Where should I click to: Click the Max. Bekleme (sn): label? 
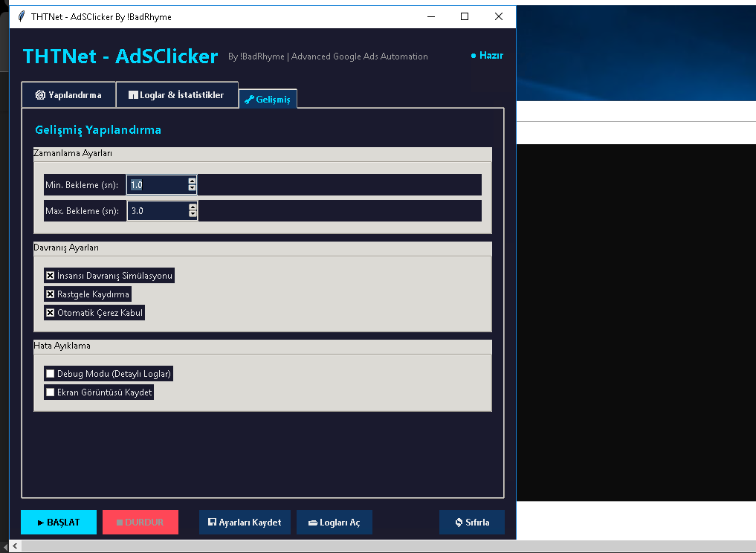click(x=82, y=210)
